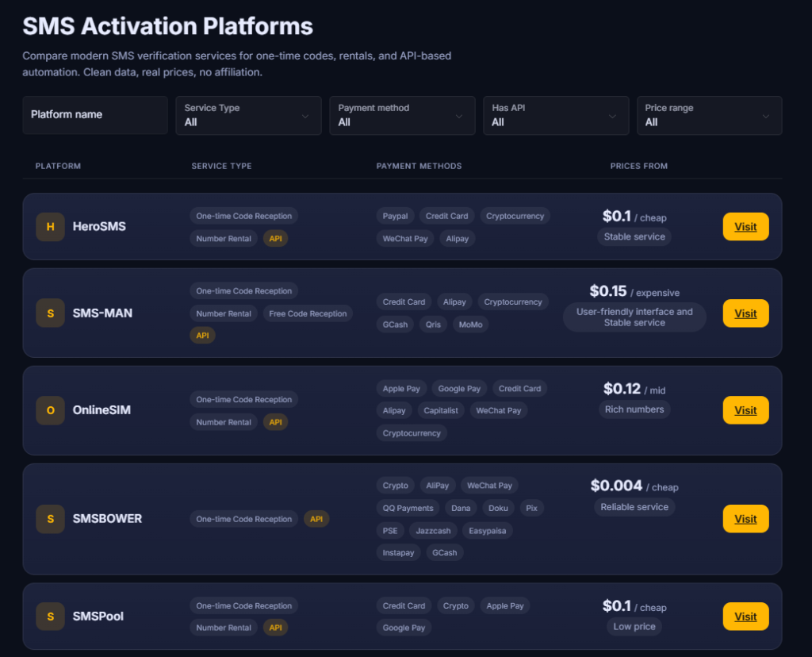Click the HeroSMS 'H' logo icon
This screenshot has width=812, height=657.
pyautogui.click(x=50, y=227)
